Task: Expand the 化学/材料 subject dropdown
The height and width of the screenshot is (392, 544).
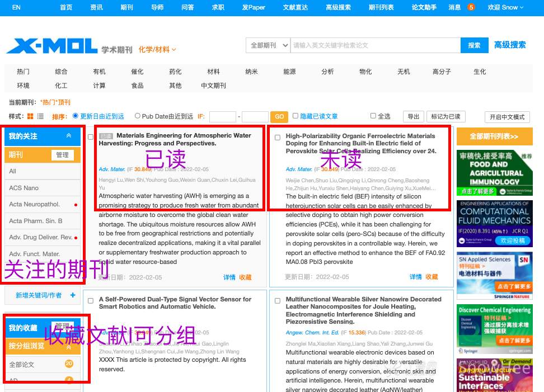Action: (157, 50)
